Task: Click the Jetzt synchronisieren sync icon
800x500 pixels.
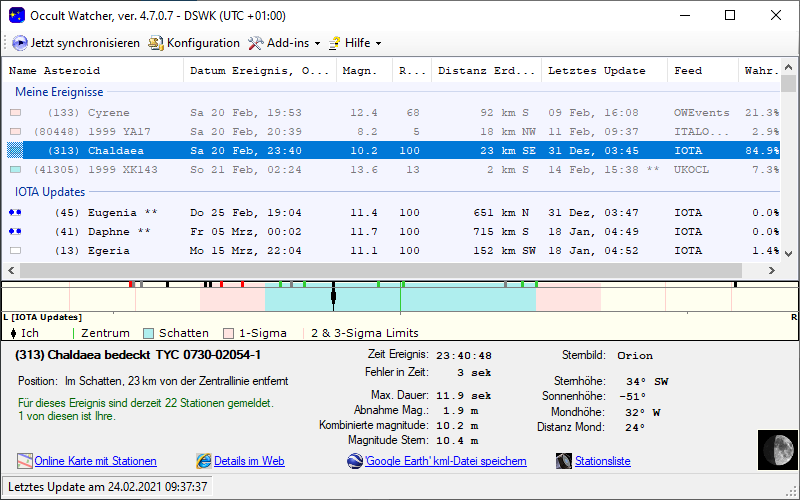Action: click(21, 43)
